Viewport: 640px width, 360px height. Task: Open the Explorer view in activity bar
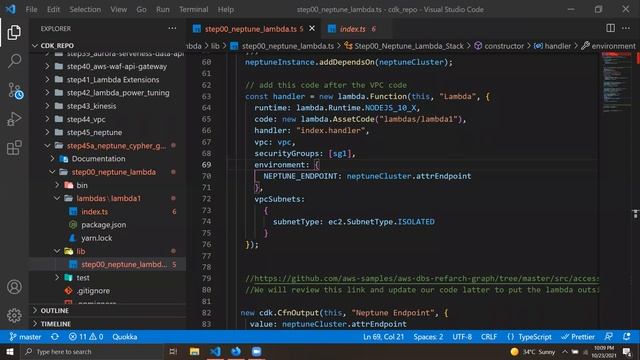point(14,33)
